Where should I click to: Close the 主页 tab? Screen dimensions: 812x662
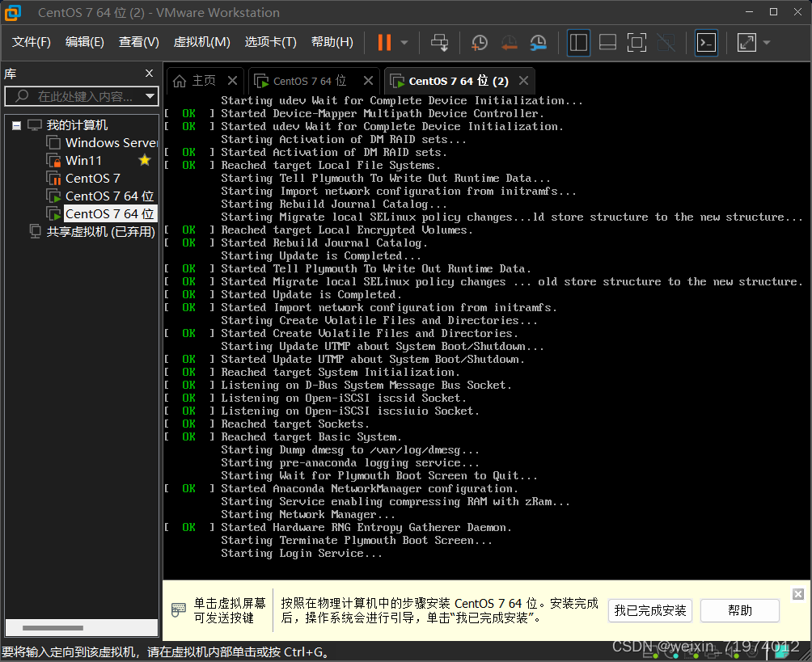click(232, 81)
